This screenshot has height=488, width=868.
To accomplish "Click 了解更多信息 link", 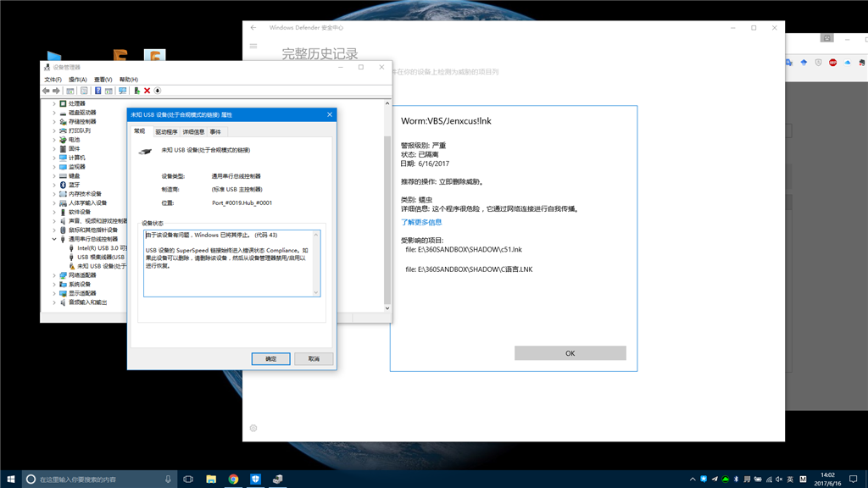I will point(421,223).
